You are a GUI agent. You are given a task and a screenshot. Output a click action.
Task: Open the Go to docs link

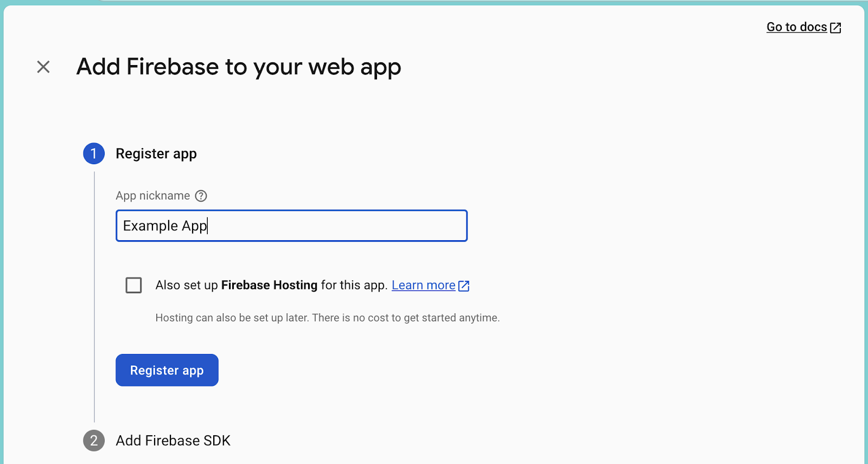coord(796,27)
